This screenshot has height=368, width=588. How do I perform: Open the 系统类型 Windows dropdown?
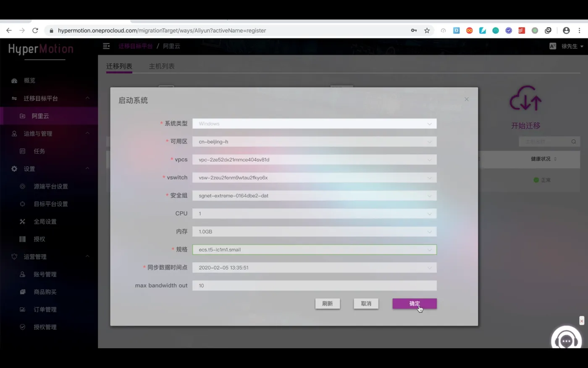pos(314,124)
